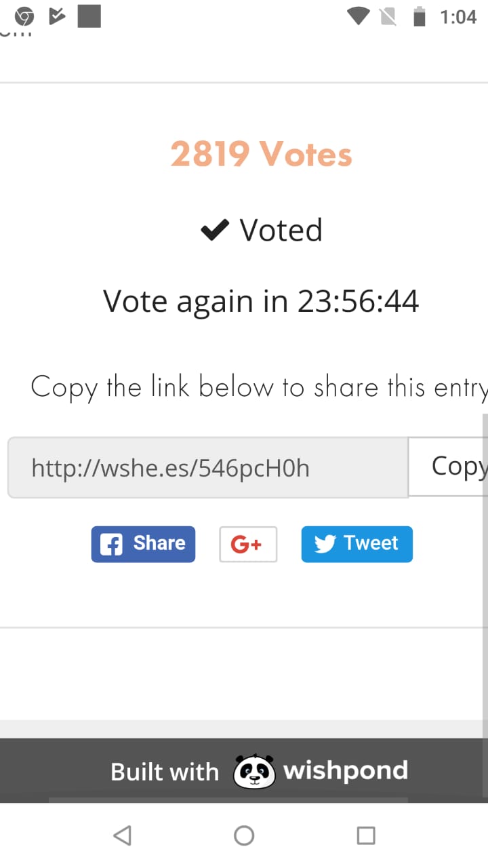The height and width of the screenshot is (868, 488).
Task: Tap the checkmark notification icon in status bar
Action: tap(57, 16)
